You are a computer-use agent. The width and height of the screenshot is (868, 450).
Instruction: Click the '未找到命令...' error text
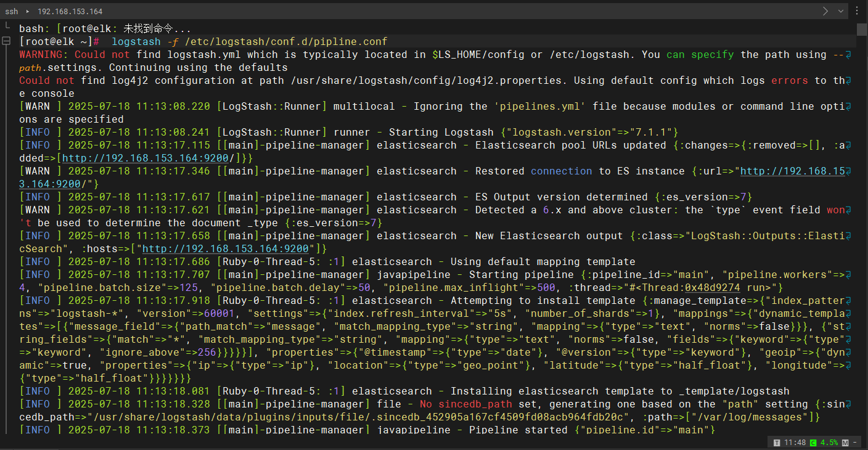point(157,29)
